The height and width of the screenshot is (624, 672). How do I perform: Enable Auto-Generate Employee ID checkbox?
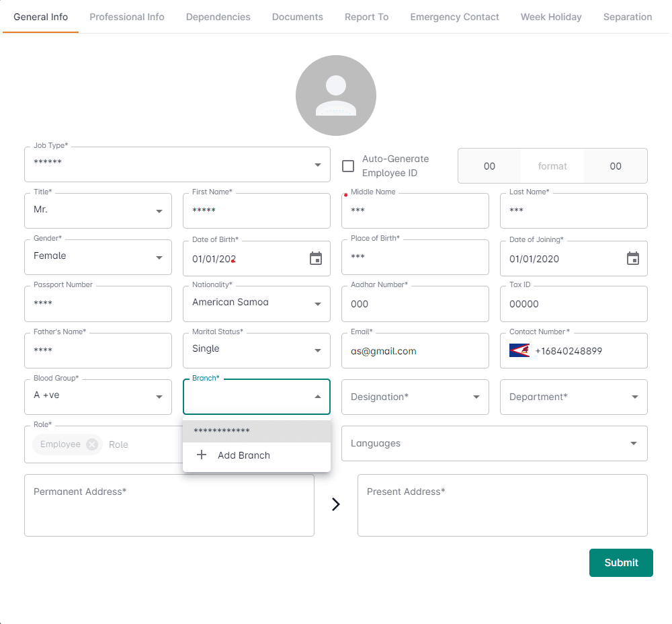coord(348,166)
